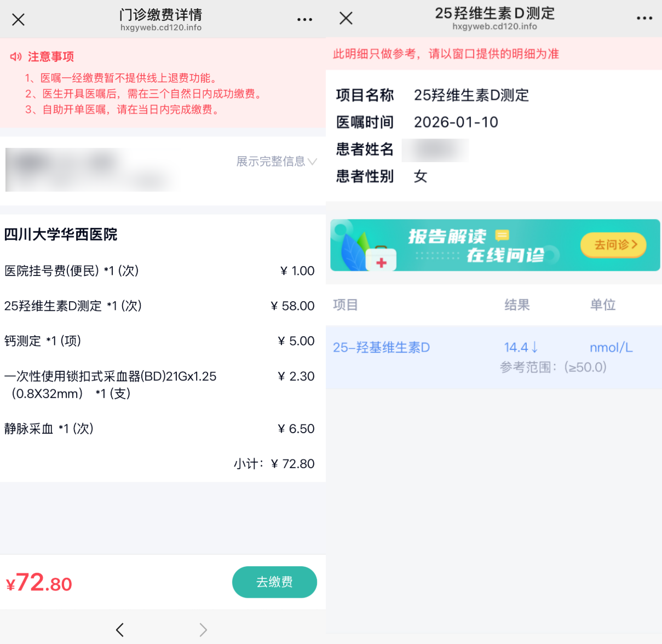Click the 四川大学华西医院 hospital heading
662x644 pixels.
click(61, 234)
